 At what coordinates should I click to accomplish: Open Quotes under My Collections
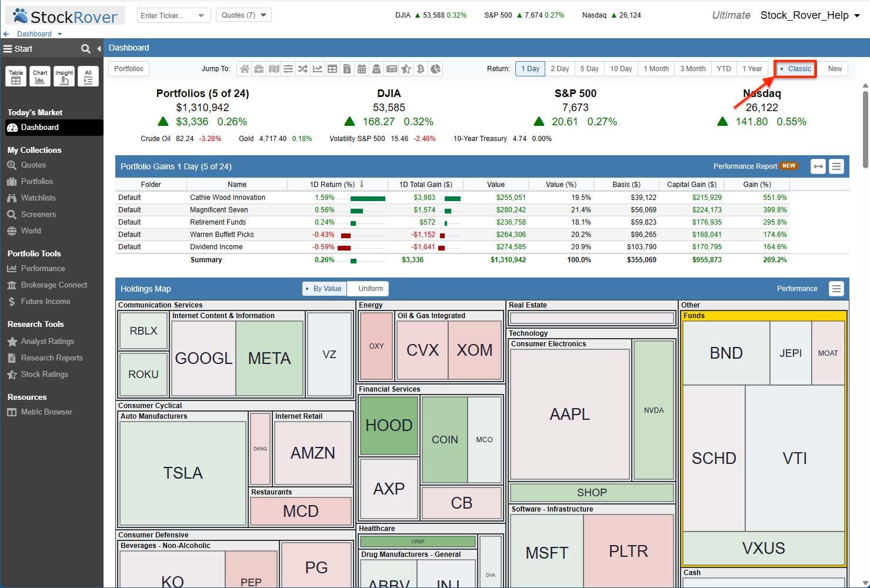click(x=33, y=165)
